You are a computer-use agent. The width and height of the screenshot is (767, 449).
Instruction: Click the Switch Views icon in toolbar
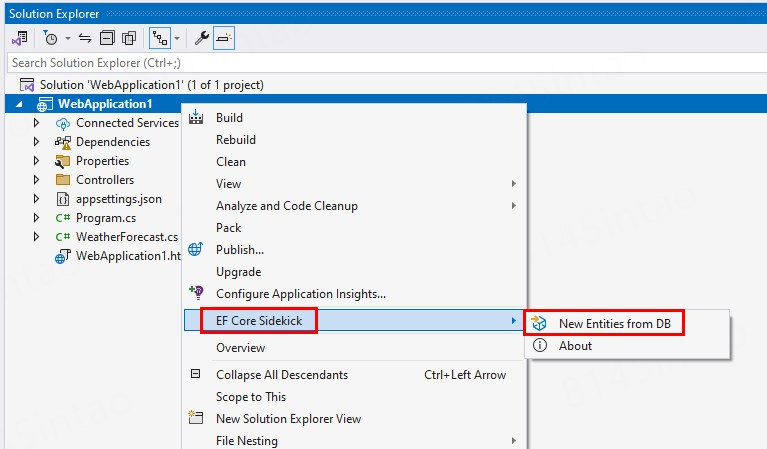point(19,38)
